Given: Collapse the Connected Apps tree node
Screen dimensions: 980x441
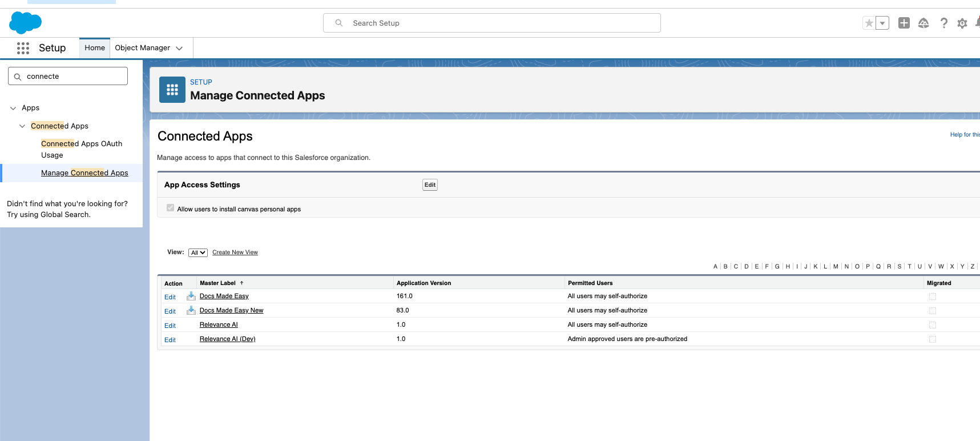Looking at the screenshot, I should pos(22,126).
